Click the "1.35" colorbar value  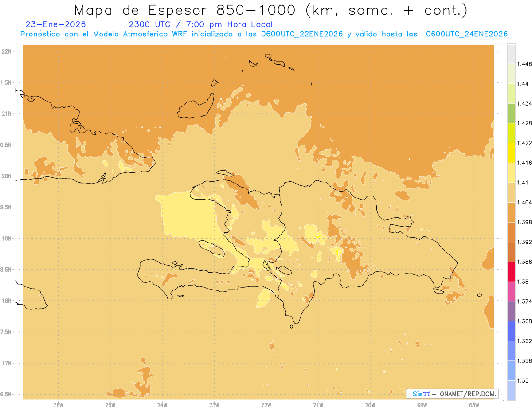pyautogui.click(x=523, y=380)
